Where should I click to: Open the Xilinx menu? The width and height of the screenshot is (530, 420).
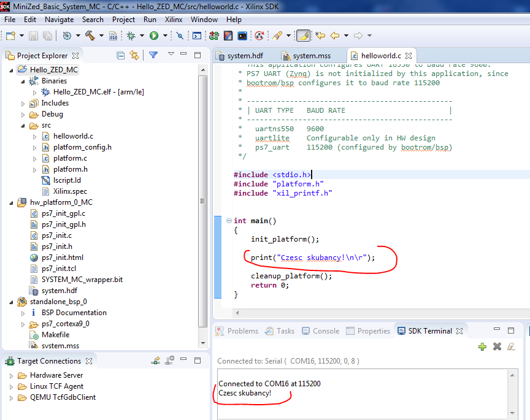click(x=173, y=20)
